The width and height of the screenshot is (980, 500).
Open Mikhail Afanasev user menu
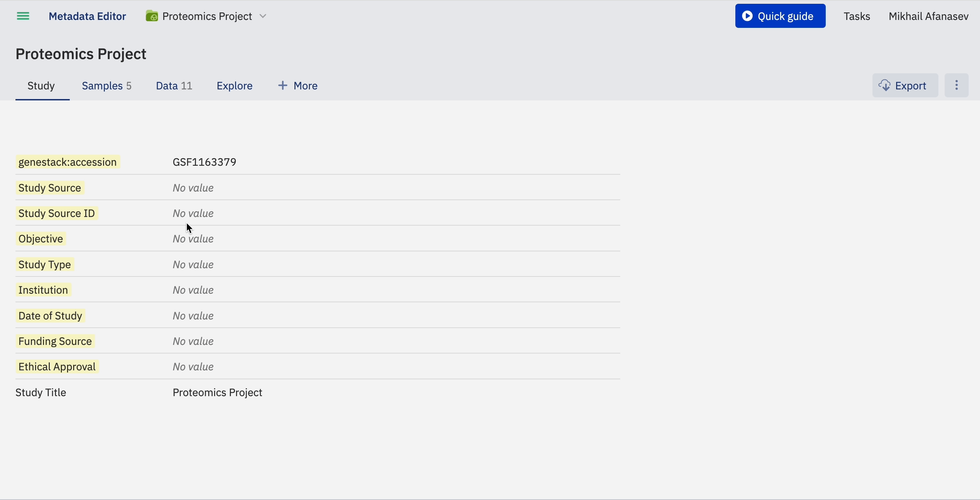928,16
